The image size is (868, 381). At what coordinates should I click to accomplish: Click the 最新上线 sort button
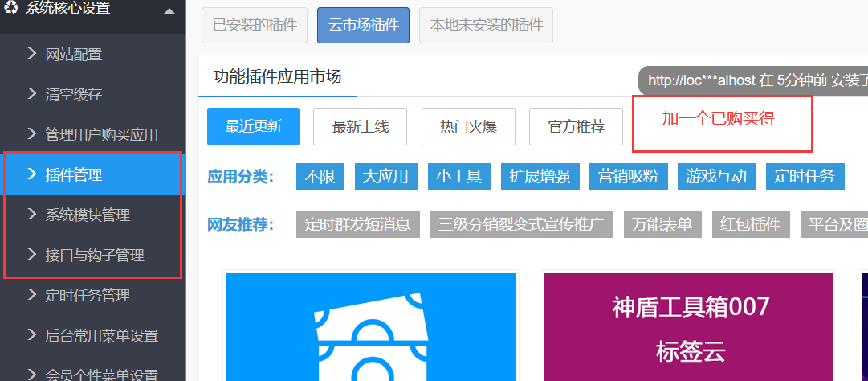click(360, 126)
